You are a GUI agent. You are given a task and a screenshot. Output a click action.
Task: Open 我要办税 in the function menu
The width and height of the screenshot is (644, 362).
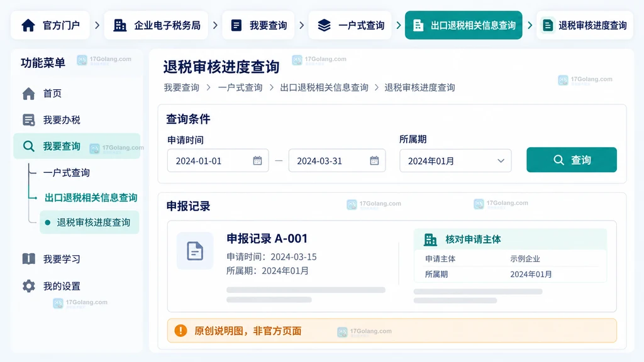click(x=77, y=120)
